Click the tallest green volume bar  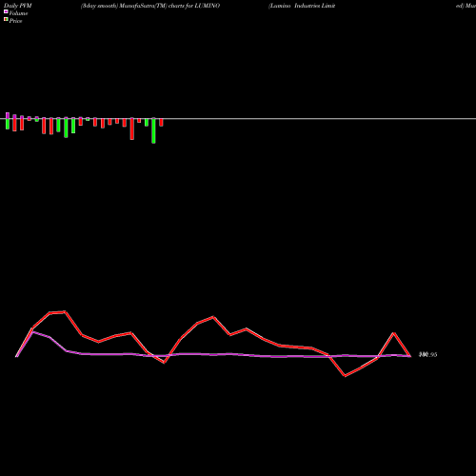coord(153,130)
